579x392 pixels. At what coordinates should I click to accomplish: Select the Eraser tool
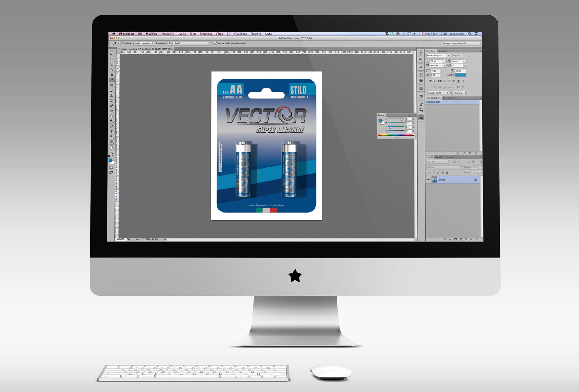pyautogui.click(x=112, y=106)
